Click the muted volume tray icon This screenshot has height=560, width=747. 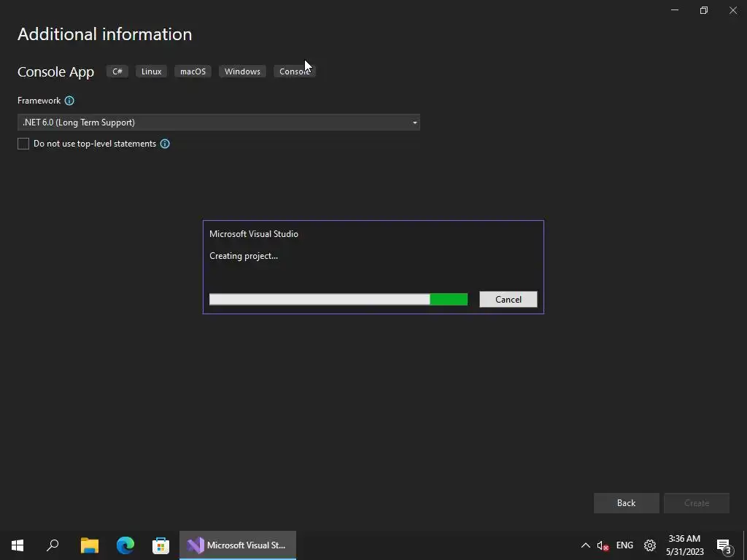pos(603,545)
